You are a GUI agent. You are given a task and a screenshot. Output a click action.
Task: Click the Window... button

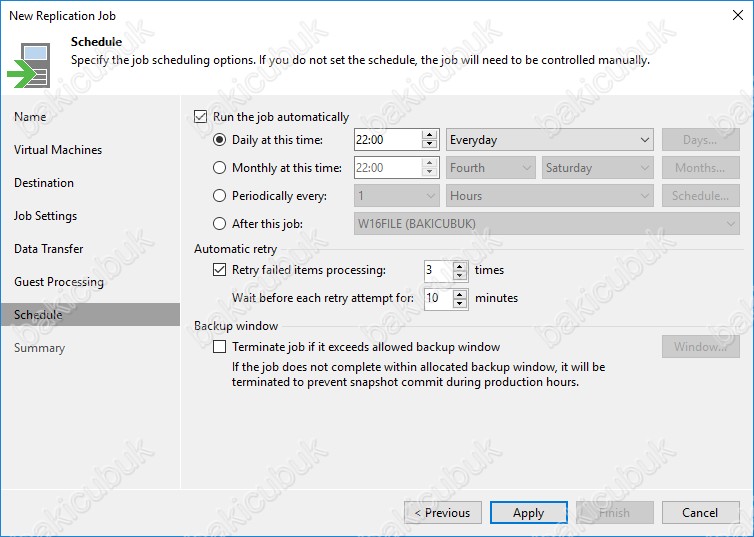pos(701,347)
